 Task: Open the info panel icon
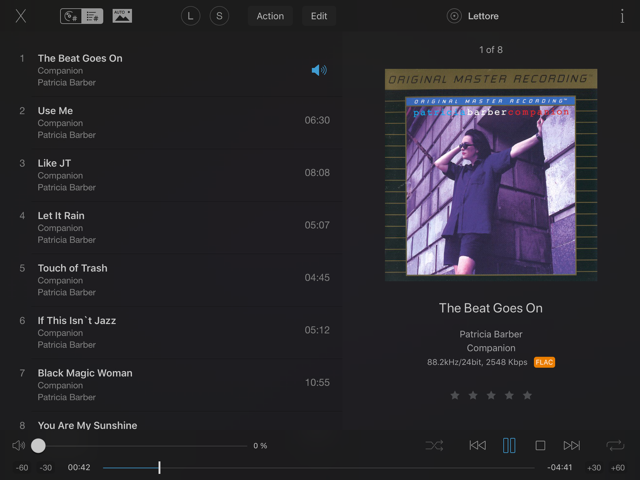(x=622, y=16)
